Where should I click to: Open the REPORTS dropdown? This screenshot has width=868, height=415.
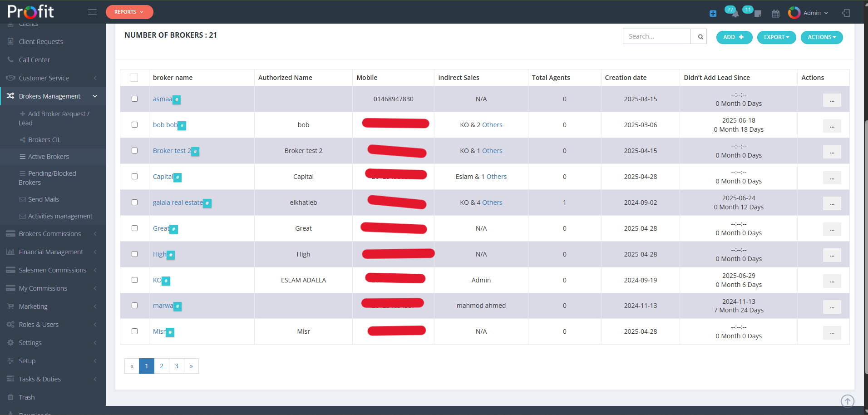(129, 12)
